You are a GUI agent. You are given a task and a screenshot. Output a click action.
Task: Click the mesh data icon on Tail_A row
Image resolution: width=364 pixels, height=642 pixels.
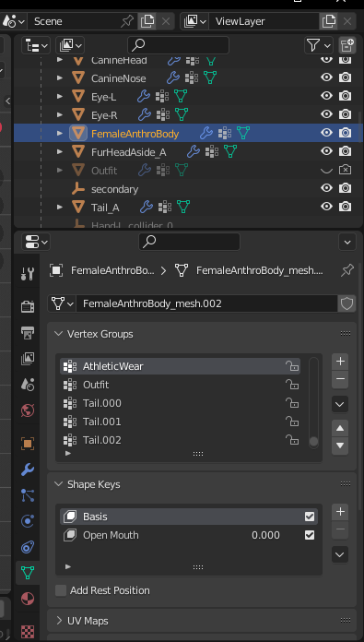click(x=182, y=207)
